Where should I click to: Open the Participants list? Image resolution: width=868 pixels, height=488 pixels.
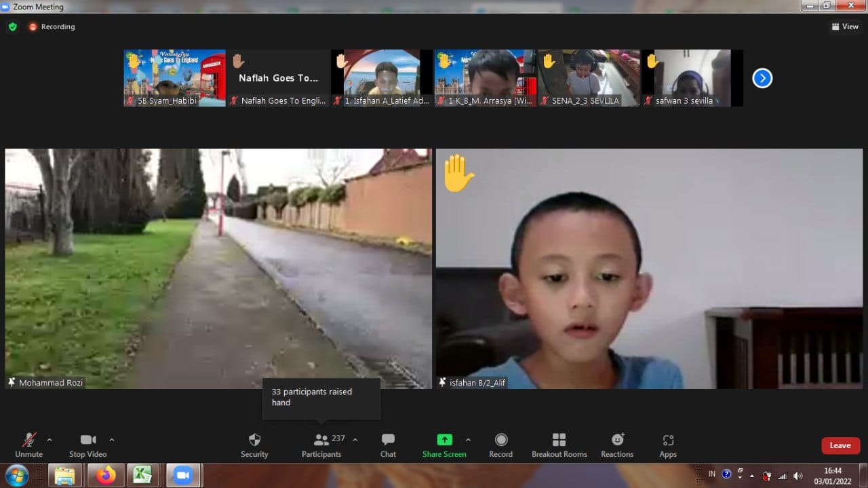click(x=321, y=445)
